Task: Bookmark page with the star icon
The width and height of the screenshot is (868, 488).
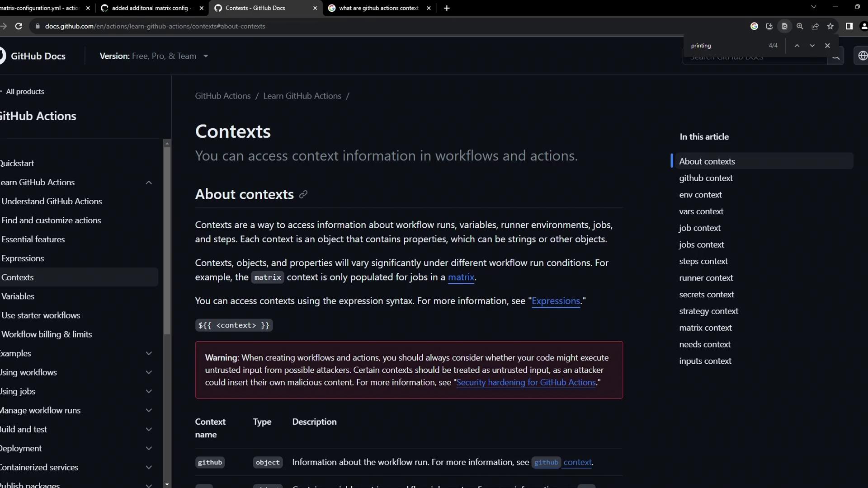Action: (830, 26)
